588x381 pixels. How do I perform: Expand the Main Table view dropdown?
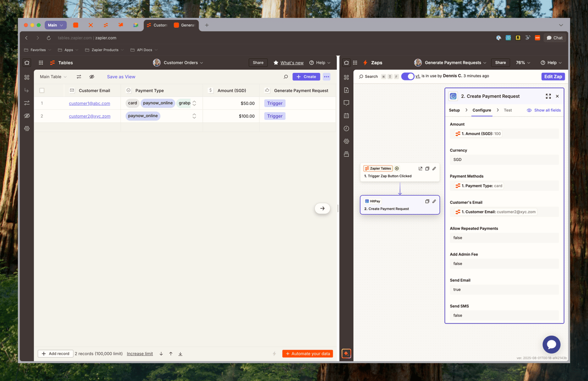[x=53, y=77]
